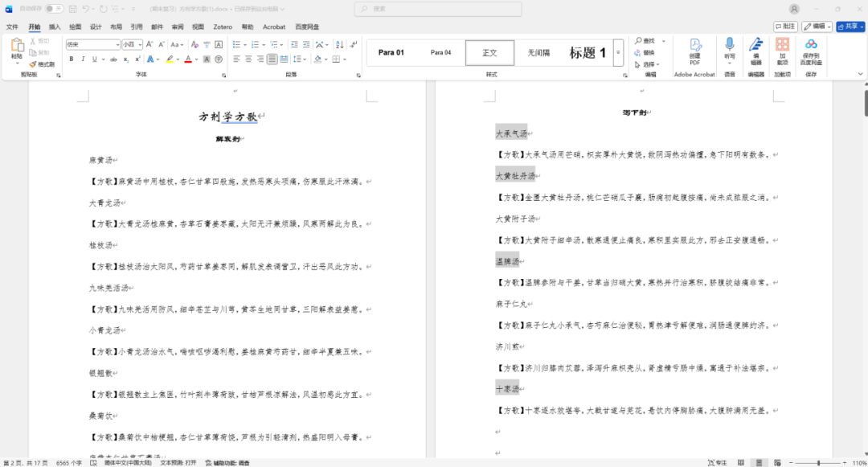Select justify paragraph alignment icon
868x467 pixels.
tap(272, 59)
